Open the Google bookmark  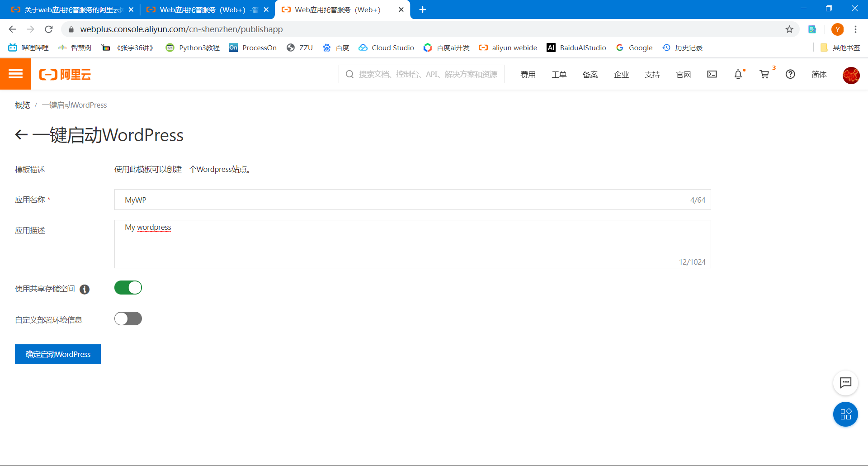point(634,48)
